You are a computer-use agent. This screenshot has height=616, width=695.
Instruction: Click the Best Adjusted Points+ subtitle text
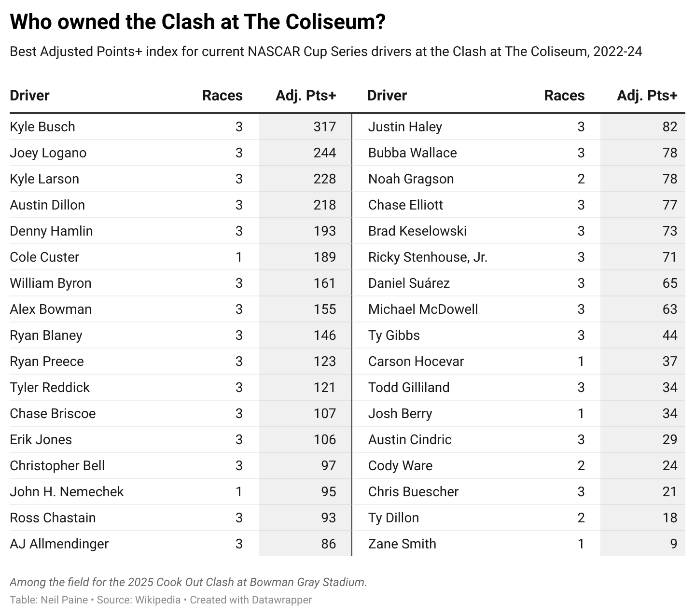326,52
